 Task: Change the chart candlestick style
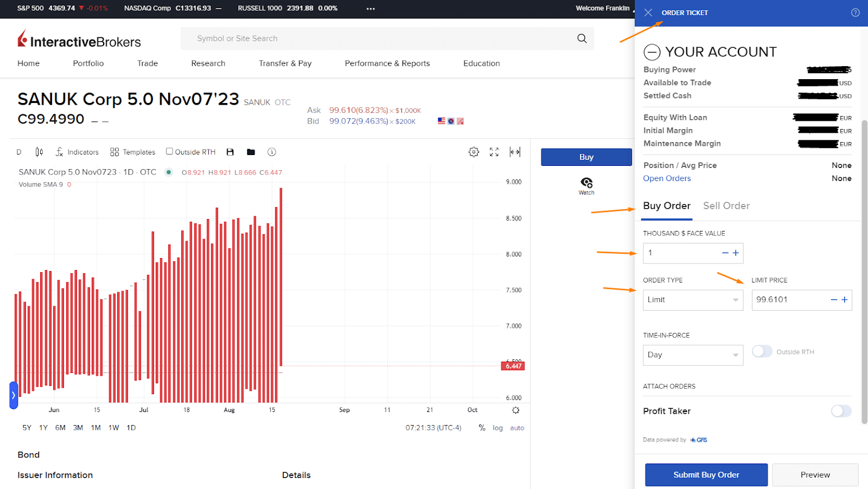pos(39,152)
